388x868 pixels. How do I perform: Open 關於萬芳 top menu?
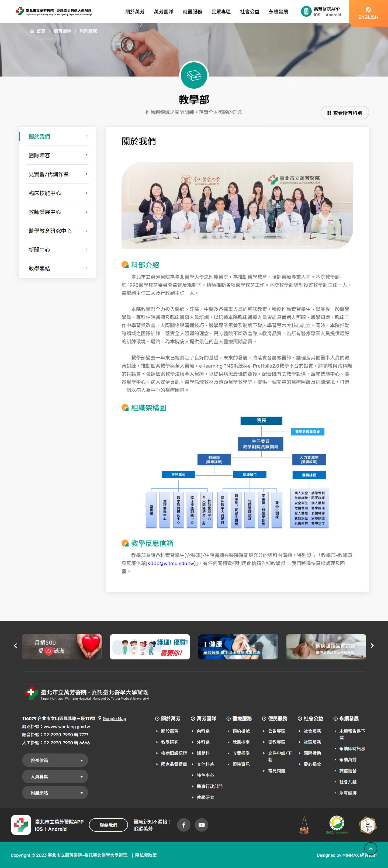(135, 12)
